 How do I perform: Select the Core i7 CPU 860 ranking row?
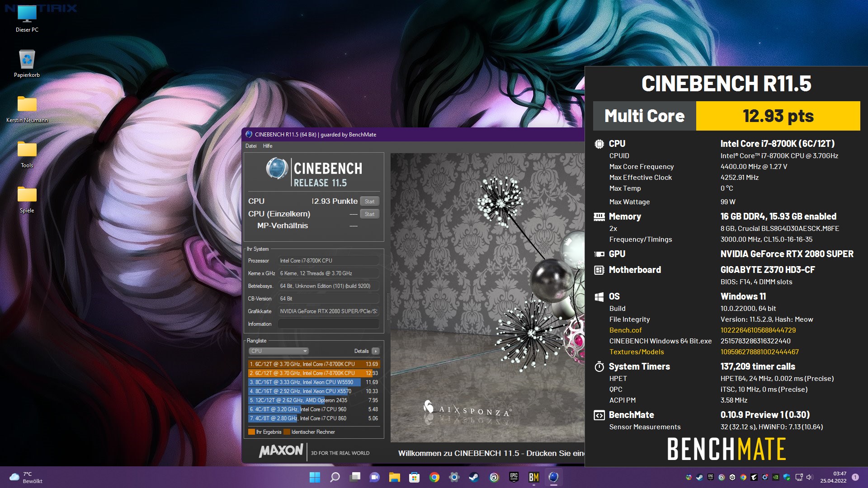(314, 418)
